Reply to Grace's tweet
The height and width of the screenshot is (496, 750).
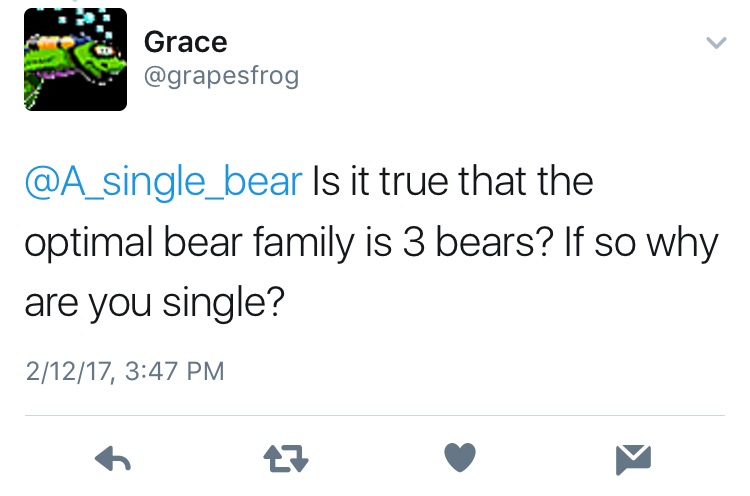coord(114,459)
